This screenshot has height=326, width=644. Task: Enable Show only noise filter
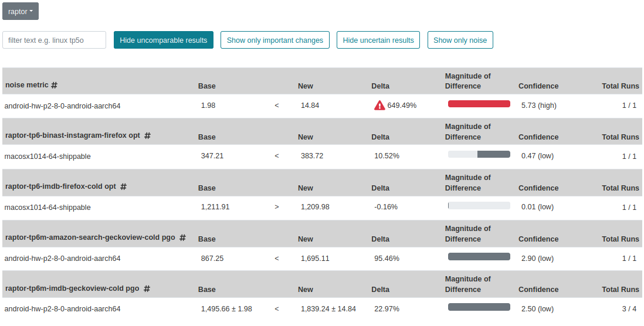[460, 40]
